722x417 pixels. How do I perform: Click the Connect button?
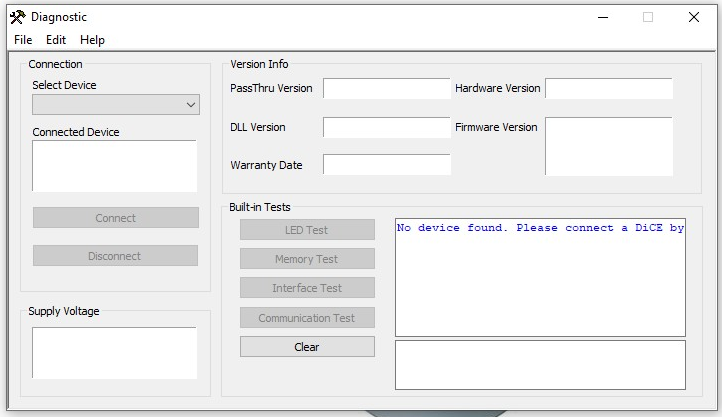point(115,218)
